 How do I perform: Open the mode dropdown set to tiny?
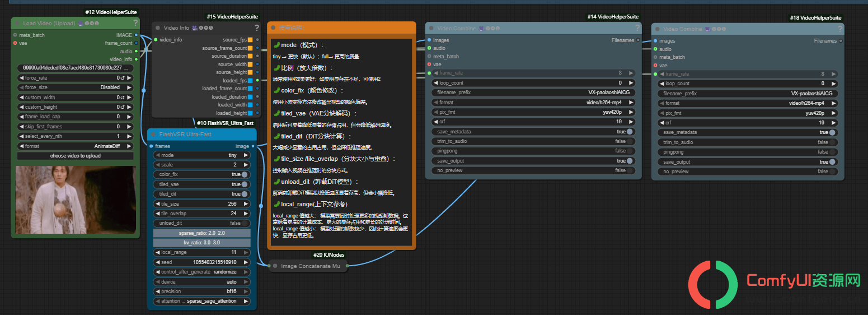pyautogui.click(x=201, y=155)
